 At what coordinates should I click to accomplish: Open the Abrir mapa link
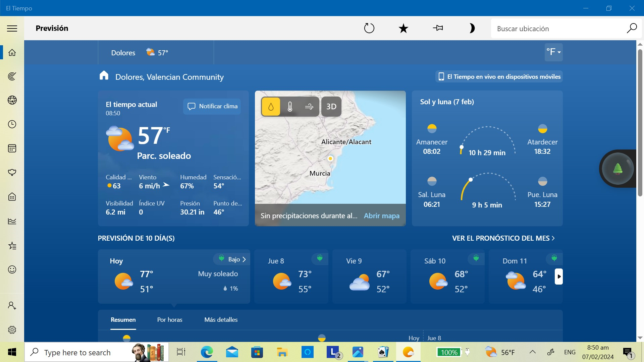tap(382, 216)
